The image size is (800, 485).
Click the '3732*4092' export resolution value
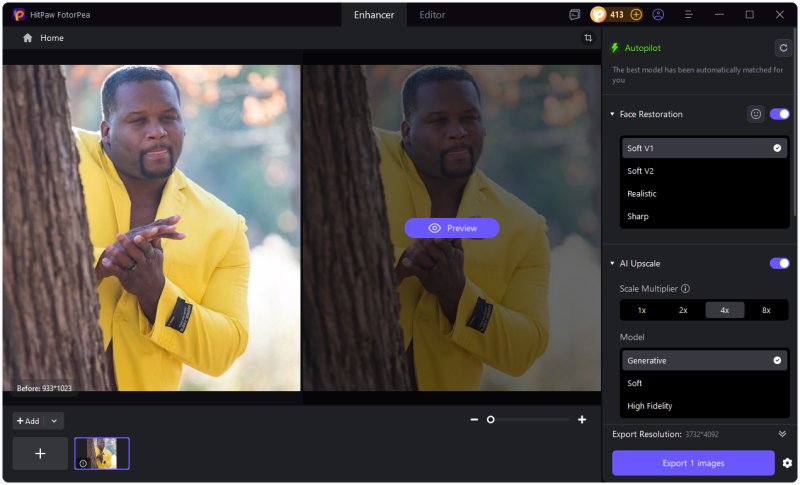pyautogui.click(x=702, y=435)
